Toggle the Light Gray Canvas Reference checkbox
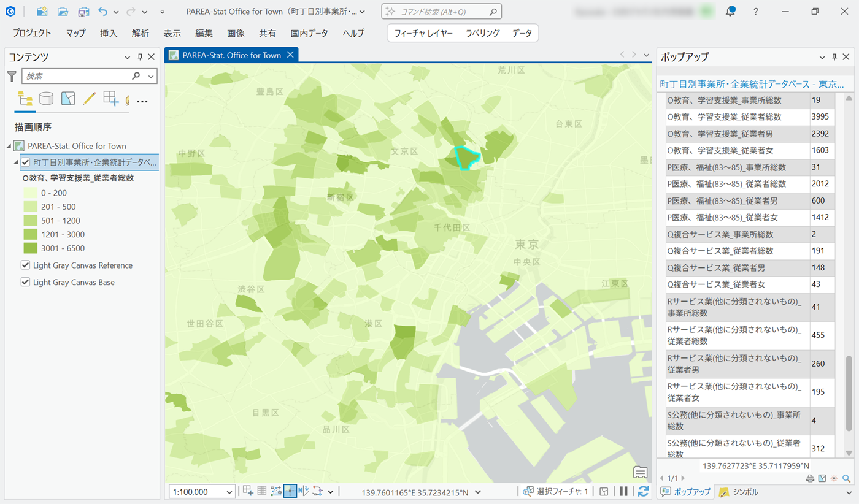 coord(26,265)
